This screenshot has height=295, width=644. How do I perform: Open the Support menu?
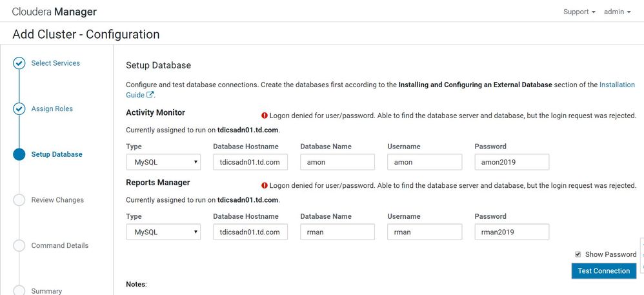[579, 12]
